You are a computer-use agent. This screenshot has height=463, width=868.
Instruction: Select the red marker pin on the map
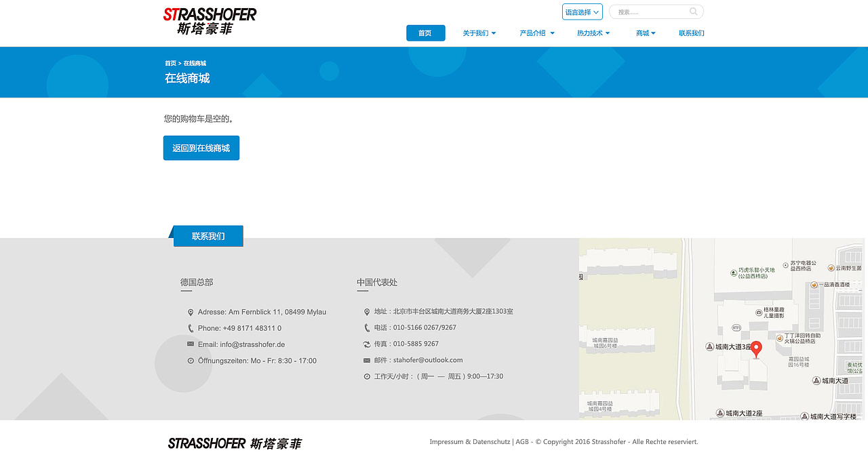[756, 348]
